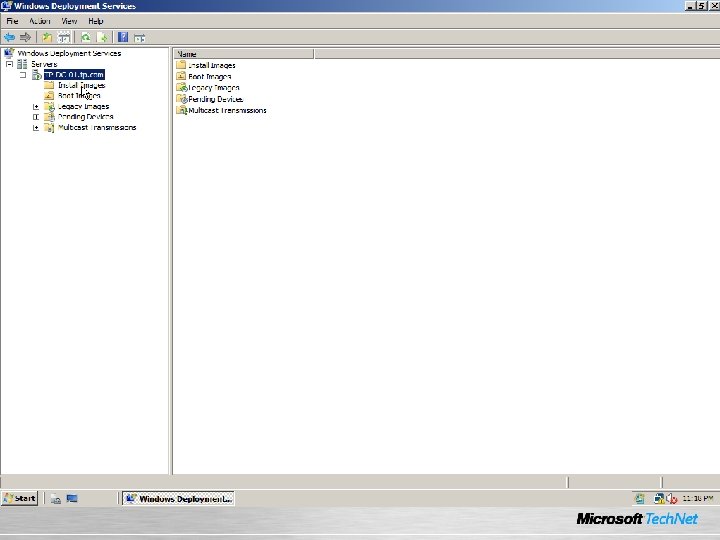Click the Back arrow toolbar icon
This screenshot has height=540, width=720.
(9, 38)
